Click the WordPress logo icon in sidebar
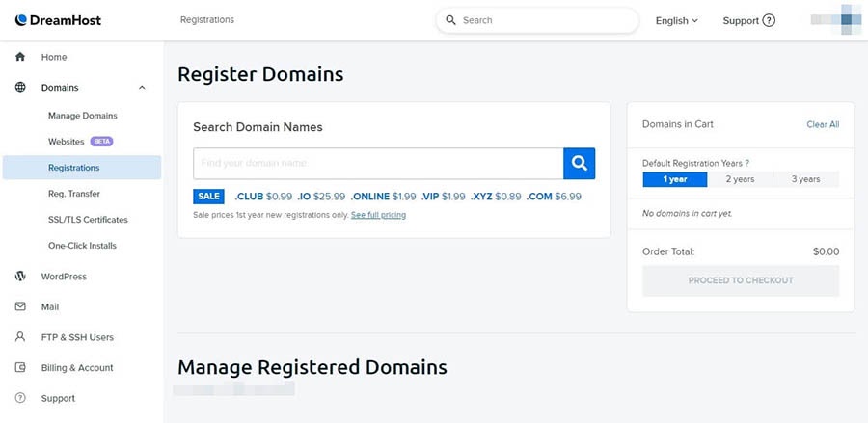The image size is (868, 423). [20, 276]
